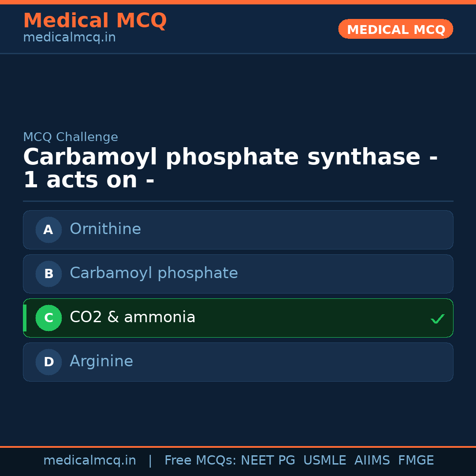Viewport: 476px width, 476px height.
Task: Click the Free MCQs footer label
Action: pyautogui.click(x=200, y=461)
